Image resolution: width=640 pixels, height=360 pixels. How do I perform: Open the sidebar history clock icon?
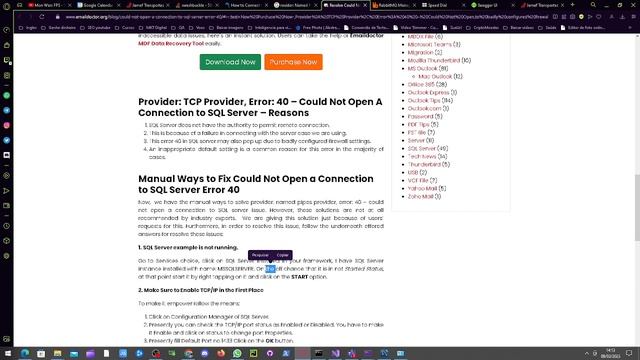click(x=7, y=226)
